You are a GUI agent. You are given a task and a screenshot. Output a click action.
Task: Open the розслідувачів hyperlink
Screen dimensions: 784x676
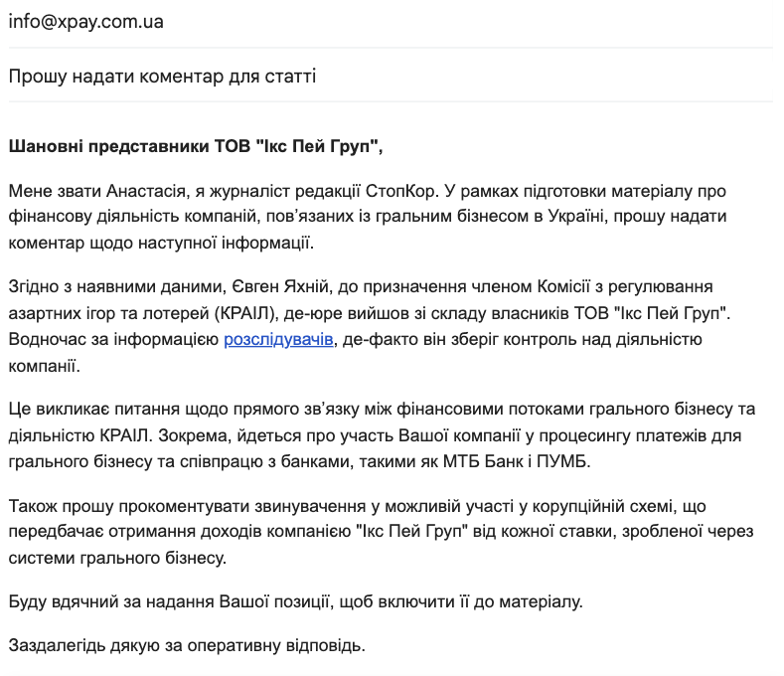(280, 340)
